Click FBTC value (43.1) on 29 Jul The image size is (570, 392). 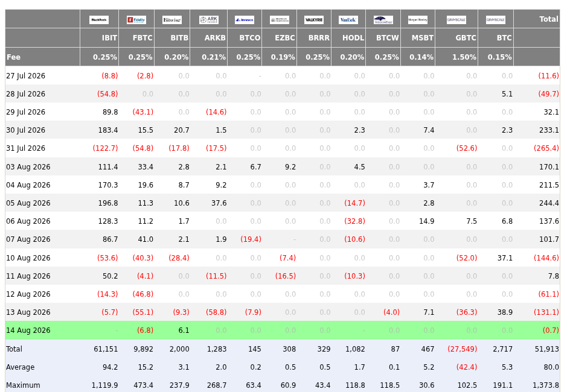click(x=143, y=112)
